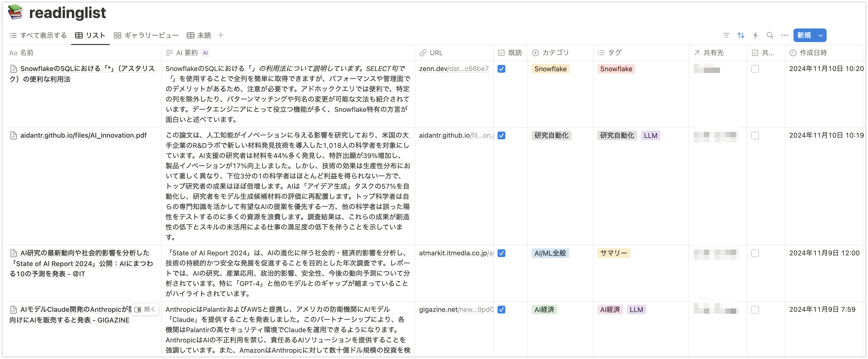
Task: Check 共... box in Snowflake SQL row
Action: click(x=755, y=69)
